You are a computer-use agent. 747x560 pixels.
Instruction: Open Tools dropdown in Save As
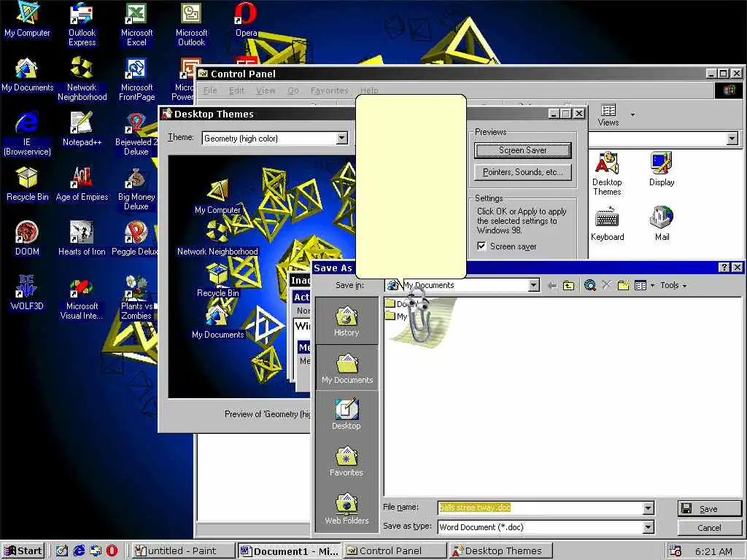pyautogui.click(x=673, y=285)
